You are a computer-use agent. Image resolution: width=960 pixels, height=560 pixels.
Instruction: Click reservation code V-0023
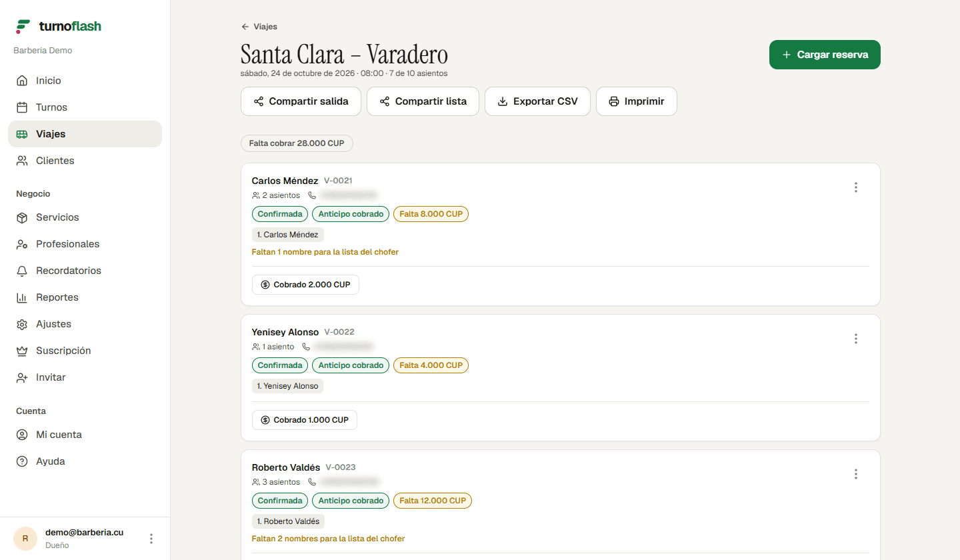click(x=341, y=467)
